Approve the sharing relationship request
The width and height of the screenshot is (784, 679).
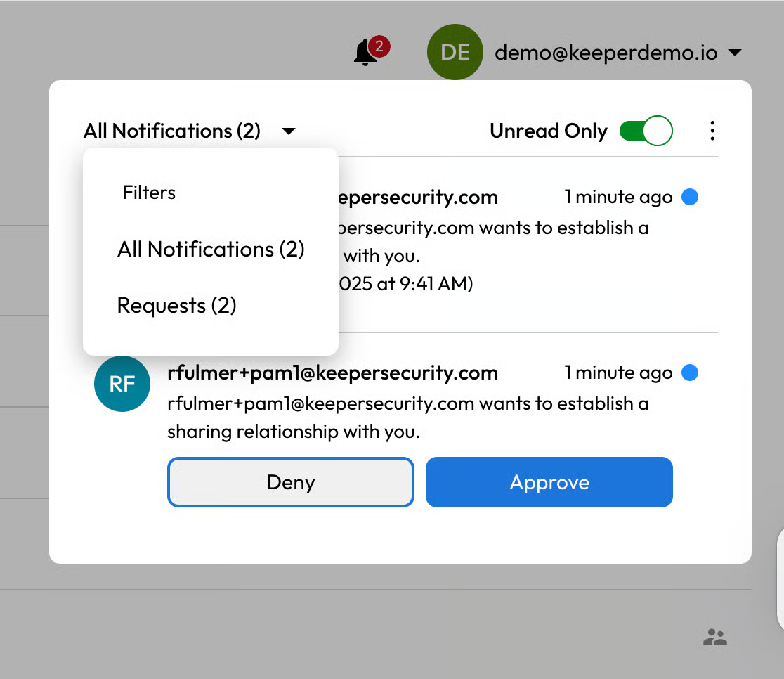click(x=549, y=482)
